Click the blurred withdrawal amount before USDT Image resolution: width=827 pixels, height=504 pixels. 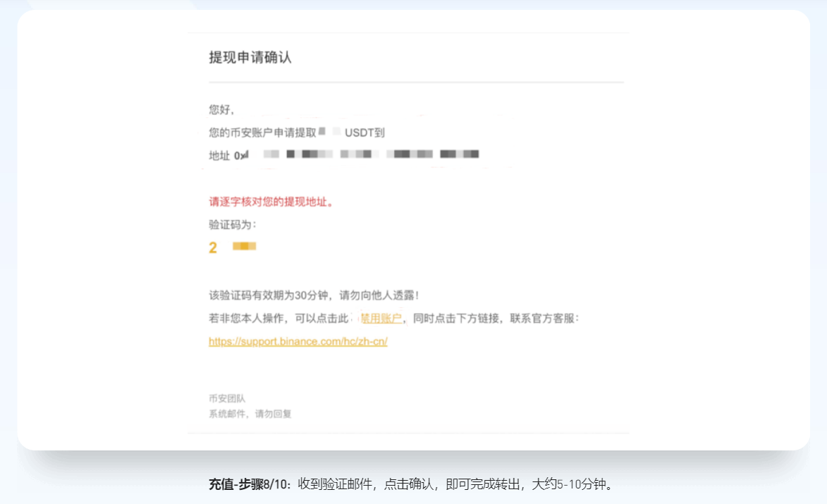[329, 132]
